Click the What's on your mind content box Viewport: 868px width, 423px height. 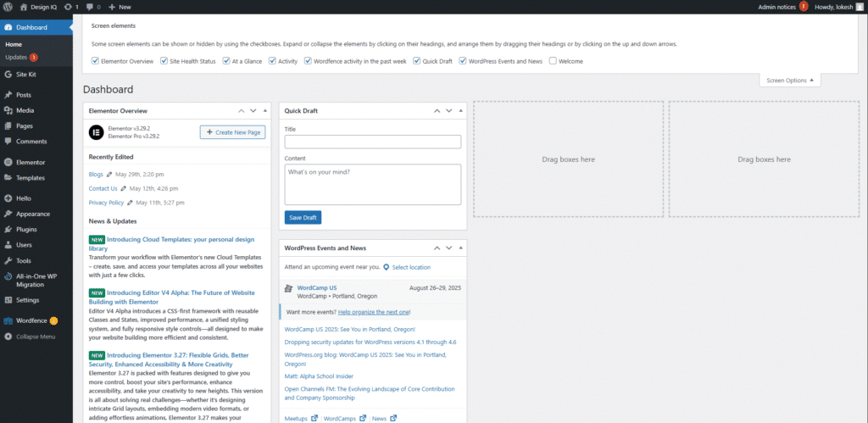coord(373,184)
